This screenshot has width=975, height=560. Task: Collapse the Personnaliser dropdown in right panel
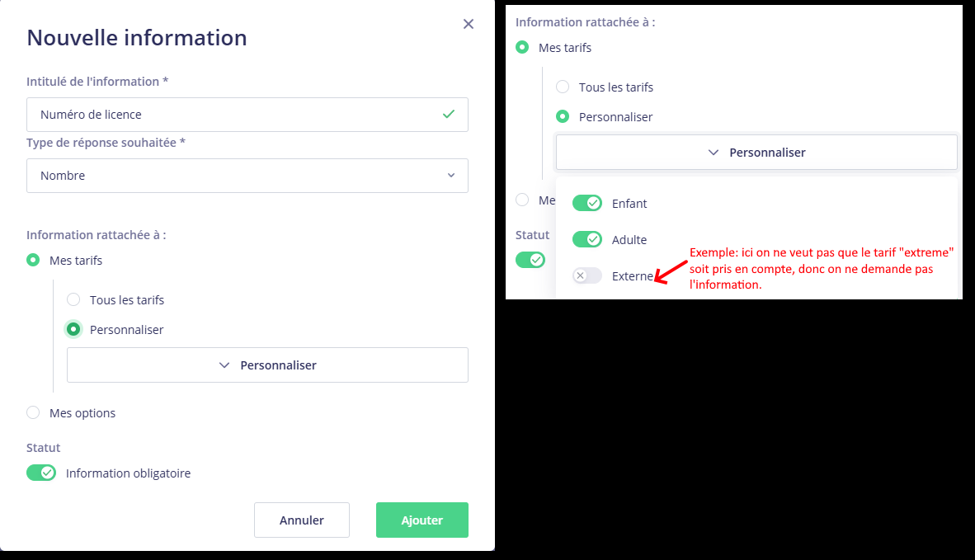click(x=756, y=153)
